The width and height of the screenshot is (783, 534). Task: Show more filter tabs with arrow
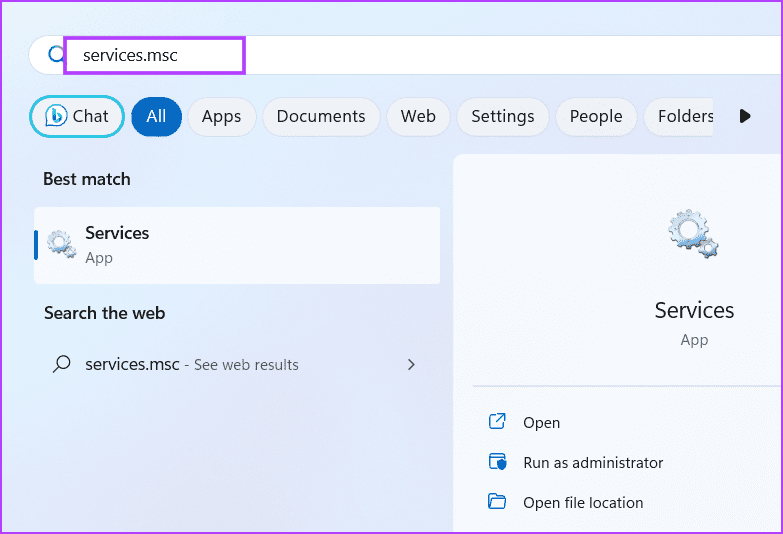pos(745,116)
